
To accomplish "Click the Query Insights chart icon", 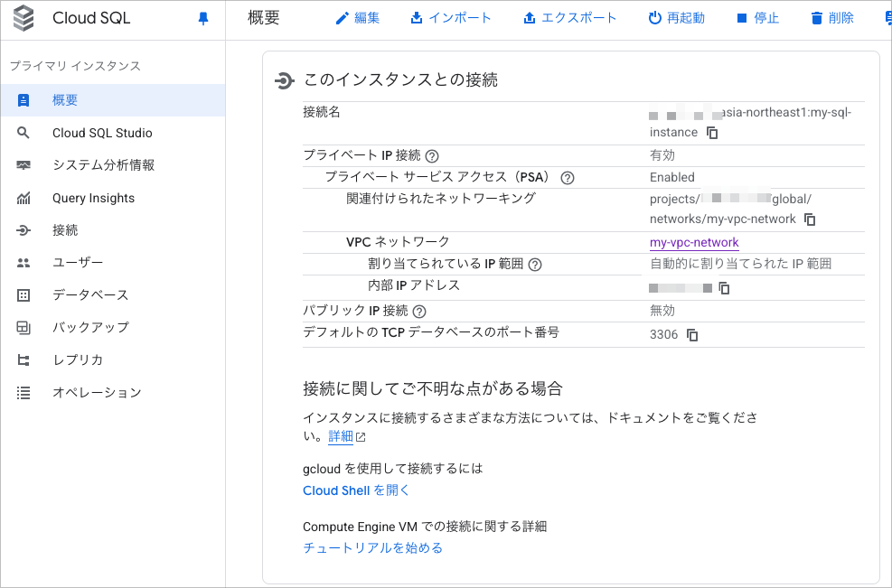I will (23, 198).
